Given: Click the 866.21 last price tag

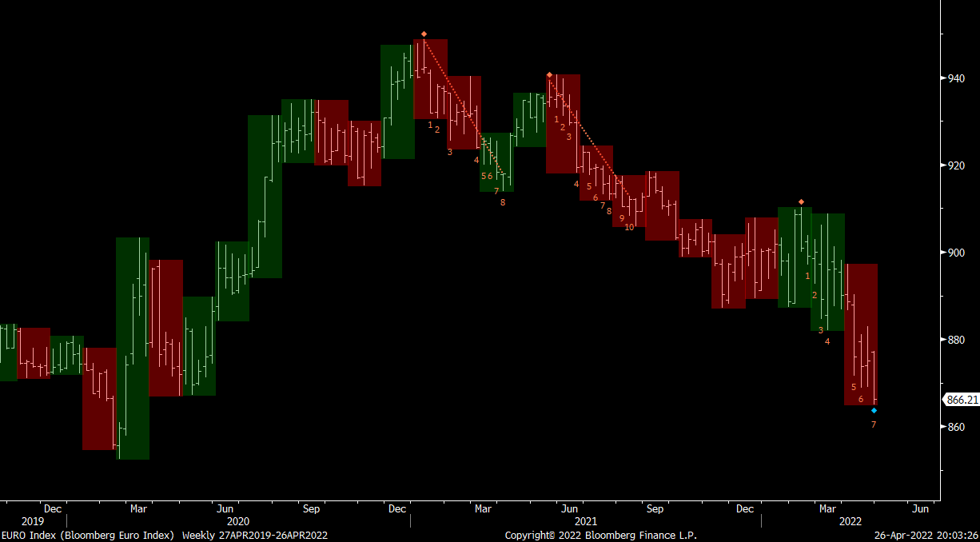Looking at the screenshot, I should [x=962, y=400].
